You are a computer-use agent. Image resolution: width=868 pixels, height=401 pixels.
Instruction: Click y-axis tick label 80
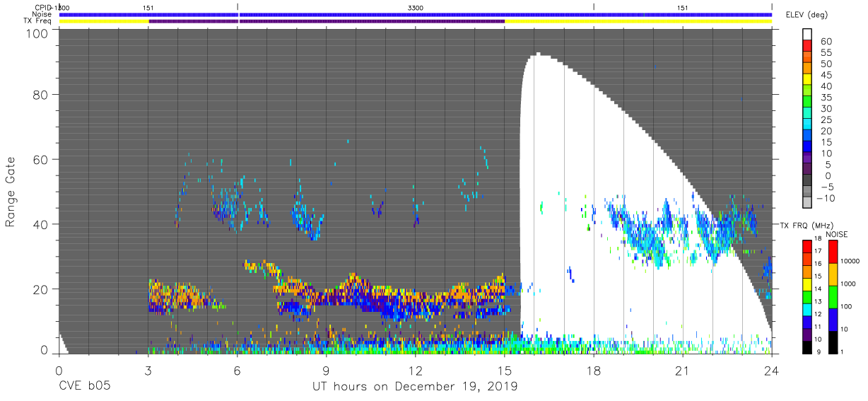point(40,94)
